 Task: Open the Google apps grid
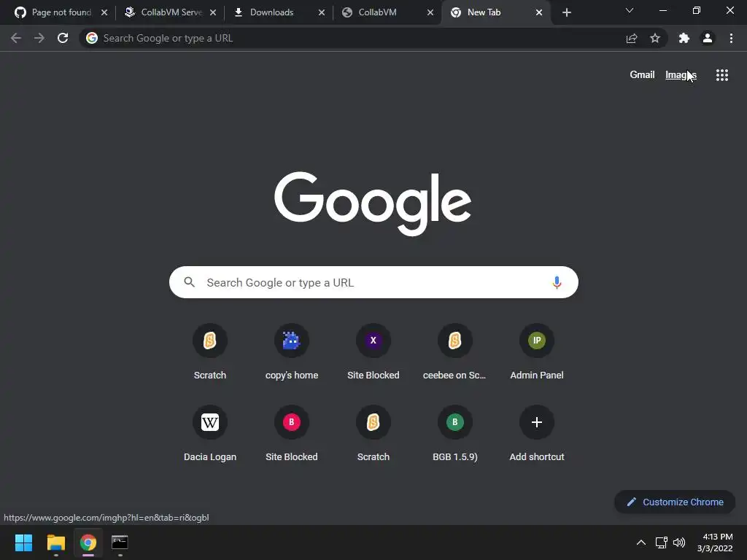point(722,75)
